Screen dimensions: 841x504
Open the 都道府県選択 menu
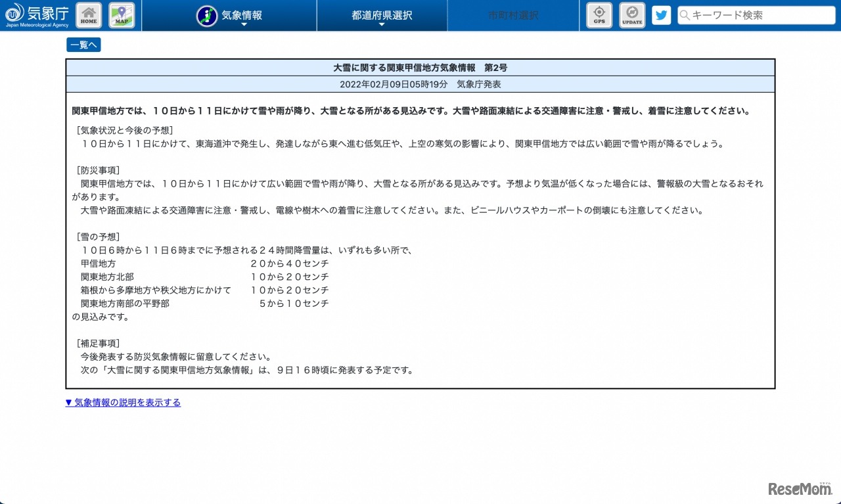click(382, 15)
